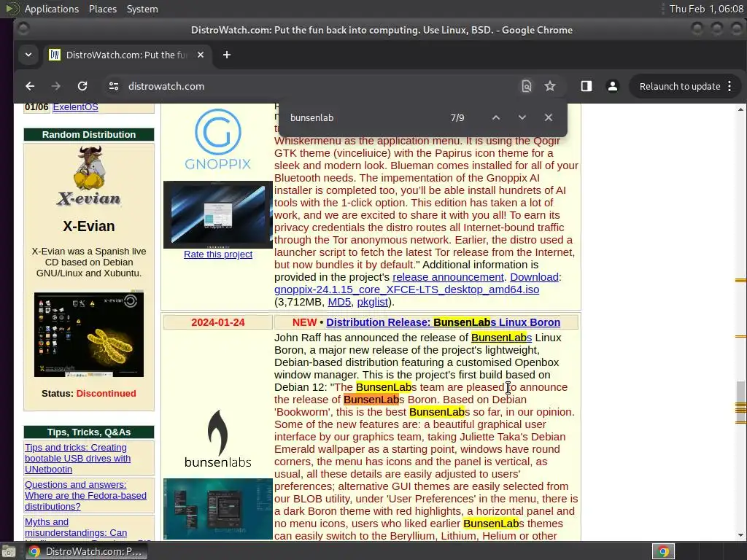Click Rate this project link
Screen dimensions: 747x560
click(218, 254)
